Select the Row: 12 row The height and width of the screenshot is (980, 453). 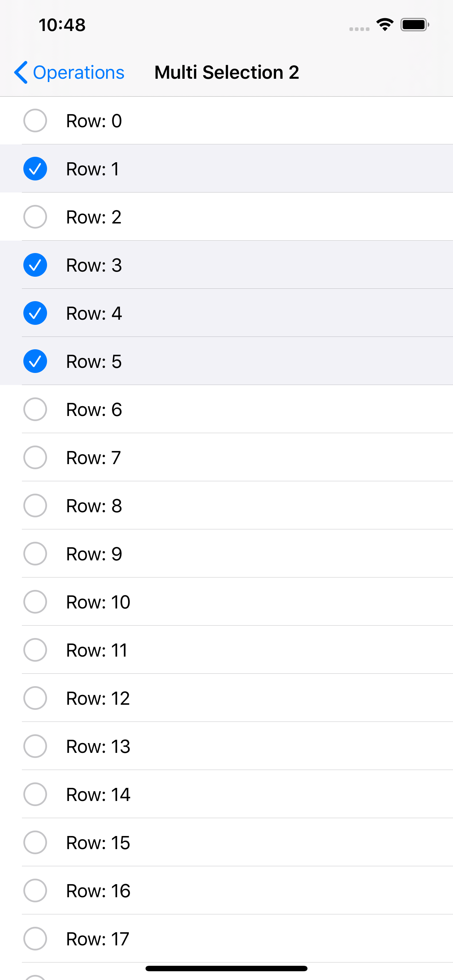click(226, 698)
